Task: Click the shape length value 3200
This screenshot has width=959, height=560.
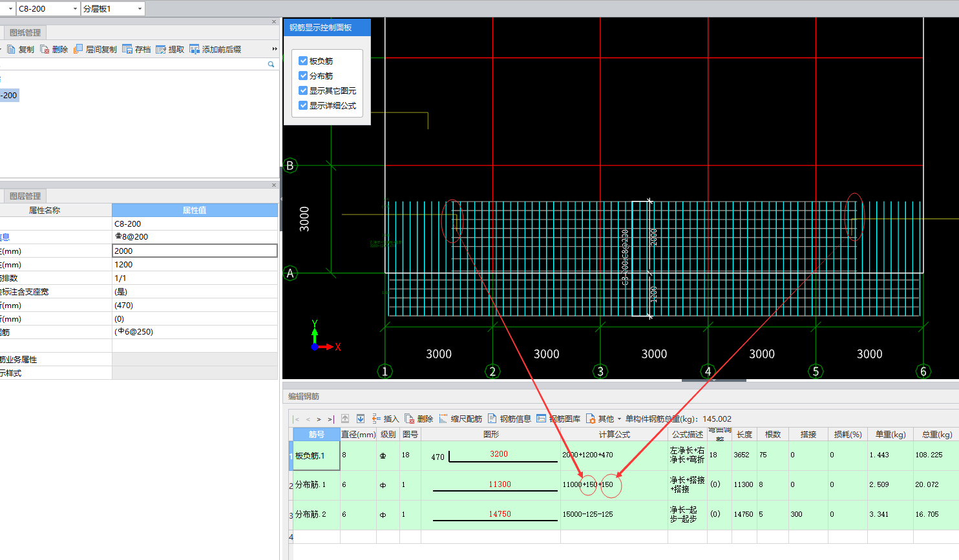Action: [498, 453]
